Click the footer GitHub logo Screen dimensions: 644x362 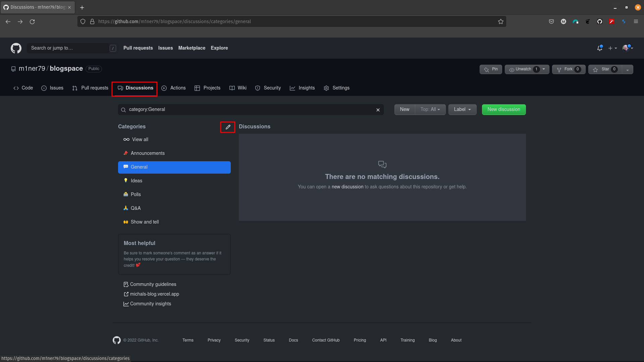coord(117,340)
